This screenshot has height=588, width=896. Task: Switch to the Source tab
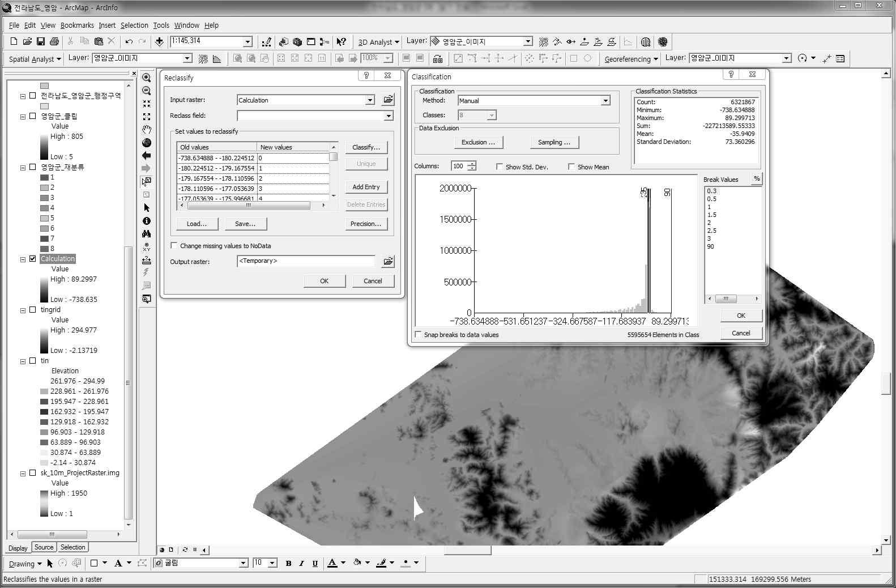tap(44, 547)
